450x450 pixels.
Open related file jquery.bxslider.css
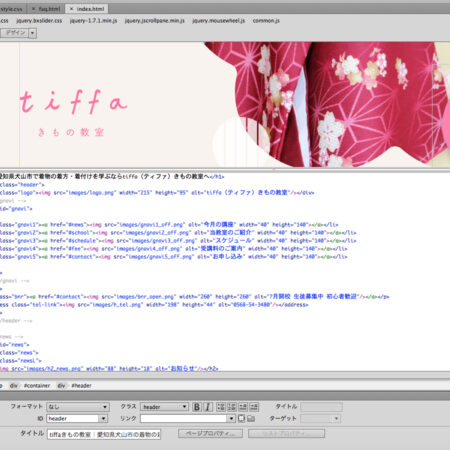click(39, 21)
